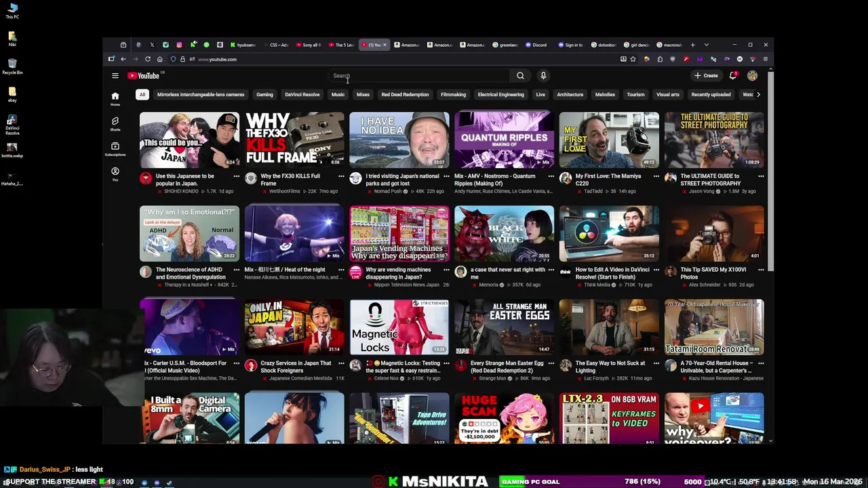Open options for 'Use this Japanese' video
This screenshot has width=868, height=488.
point(237,176)
